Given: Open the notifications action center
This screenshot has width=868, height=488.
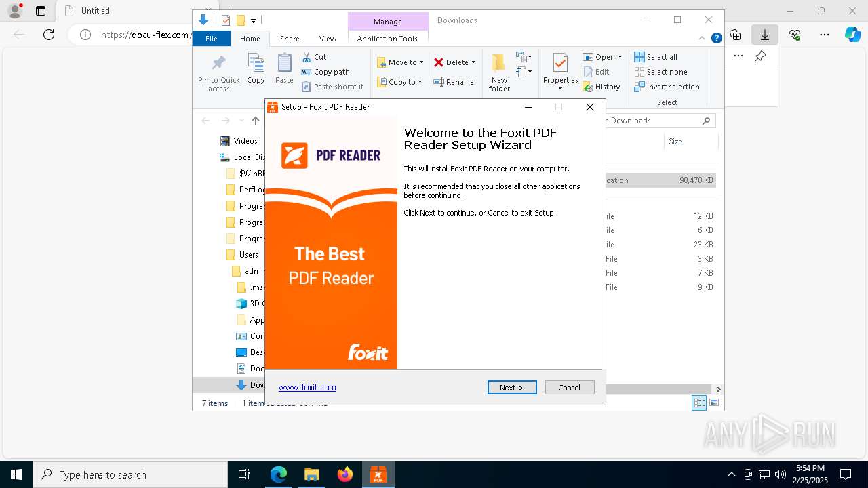Looking at the screenshot, I should (846, 474).
